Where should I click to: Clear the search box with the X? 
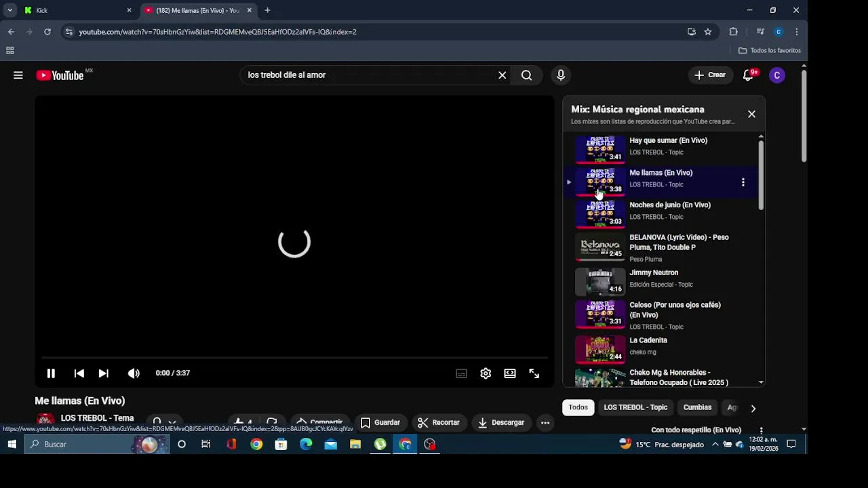(502, 75)
